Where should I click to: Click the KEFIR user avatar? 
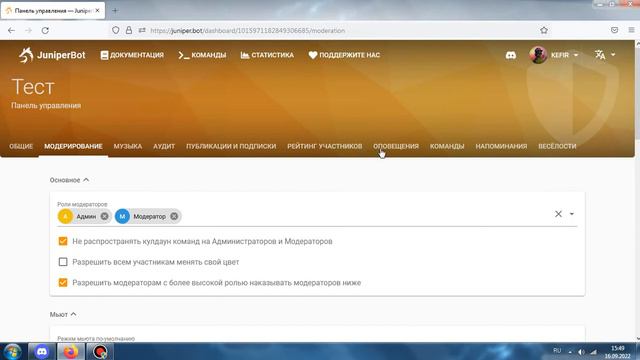pyautogui.click(x=538, y=55)
